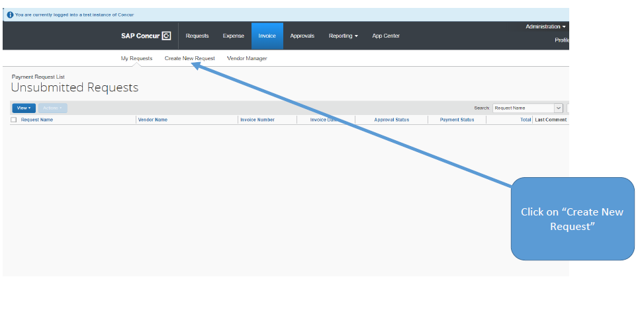The image size is (644, 310).
Task: Click the SAP Concur logo
Action: 146,36
